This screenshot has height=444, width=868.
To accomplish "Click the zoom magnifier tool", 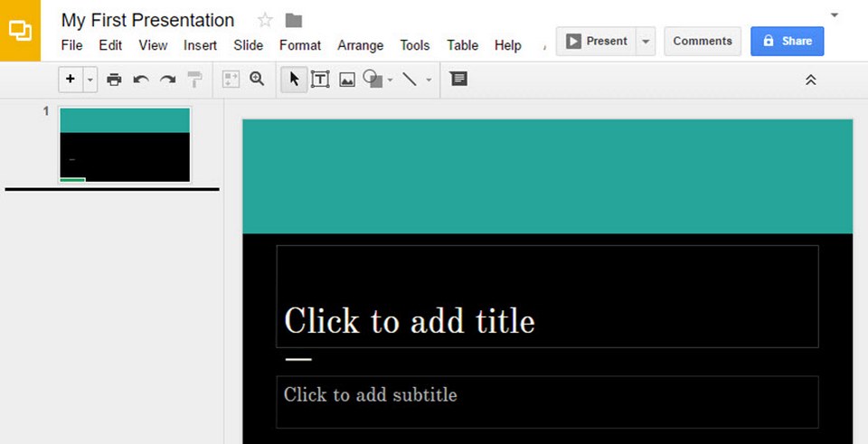I will click(x=257, y=80).
